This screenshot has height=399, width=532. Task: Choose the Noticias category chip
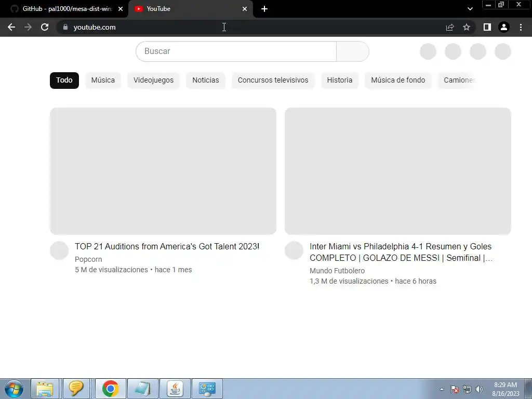(206, 80)
